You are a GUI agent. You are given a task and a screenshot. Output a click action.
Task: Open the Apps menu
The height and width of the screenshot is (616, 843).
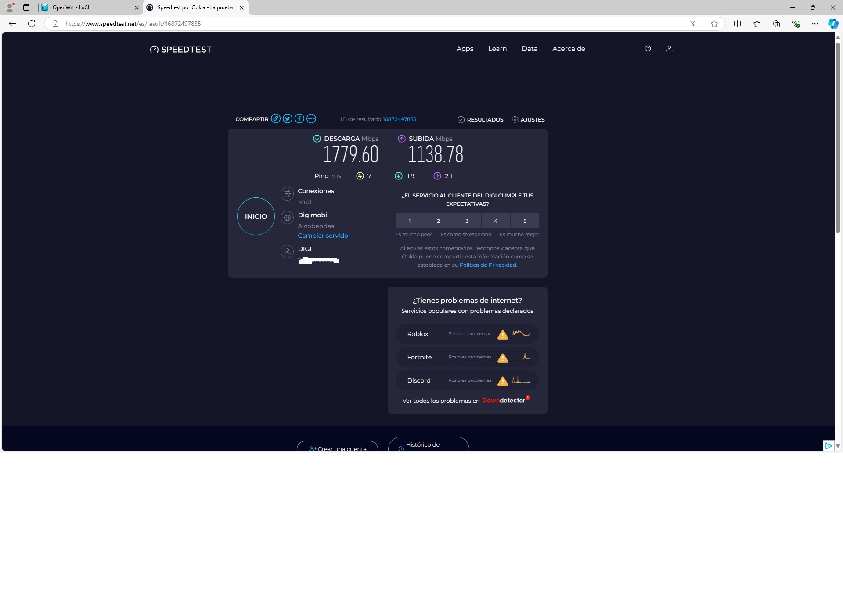tap(465, 49)
